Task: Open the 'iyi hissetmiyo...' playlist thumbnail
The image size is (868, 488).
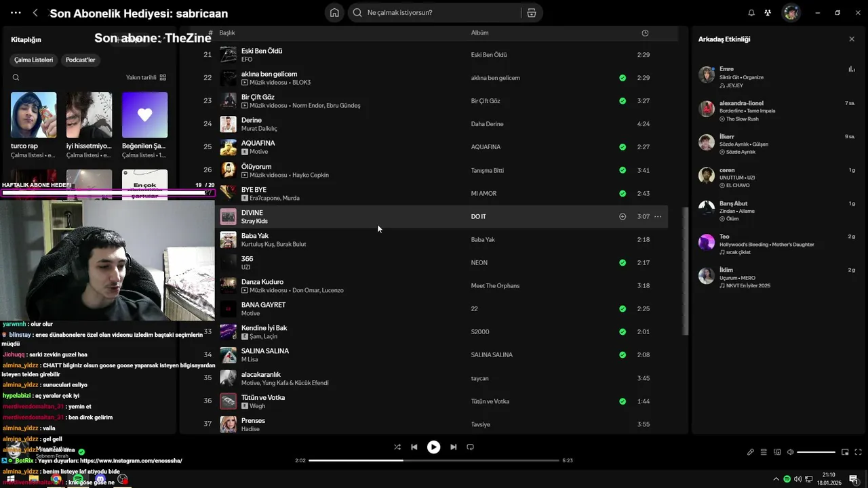Action: coord(89,115)
